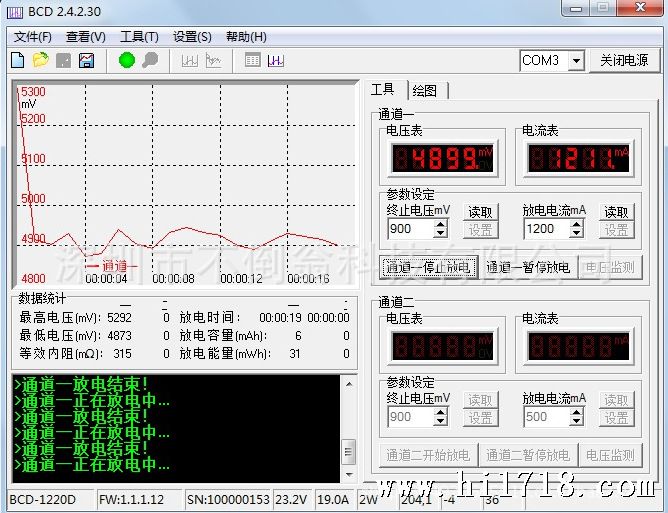Image resolution: width=668 pixels, height=513 pixels.
Task: Click channel one current meter reading 1211
Action: [578, 158]
